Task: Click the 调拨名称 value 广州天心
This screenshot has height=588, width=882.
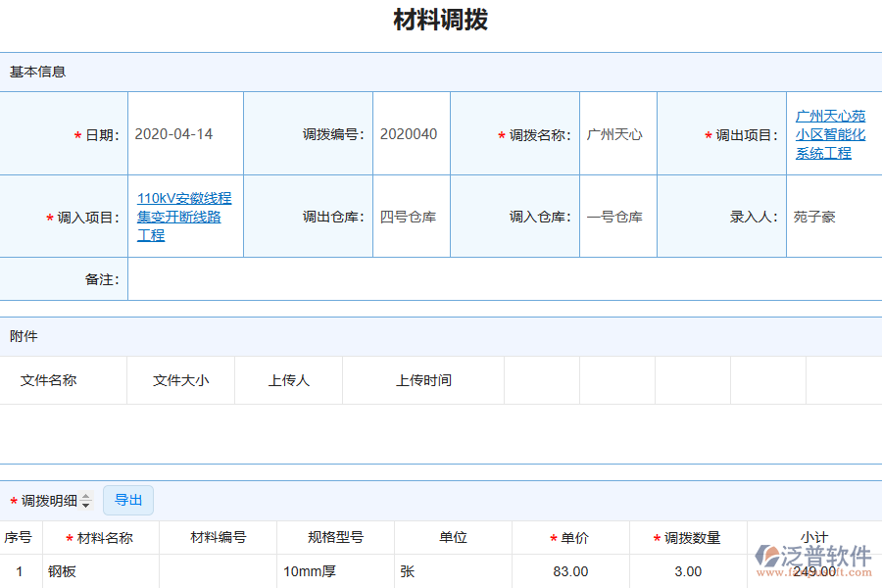Action: (616, 133)
